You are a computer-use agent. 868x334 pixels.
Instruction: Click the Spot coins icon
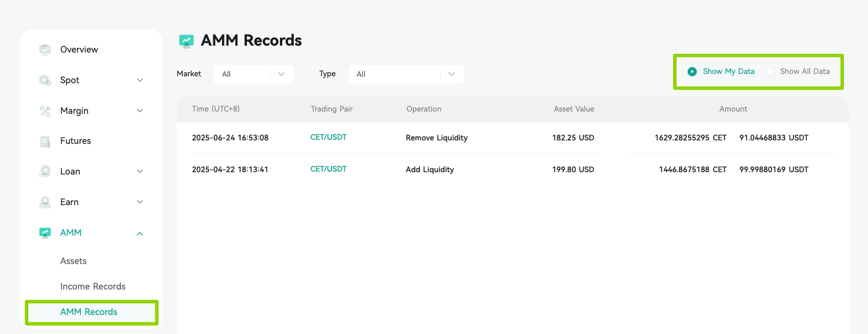coord(45,80)
